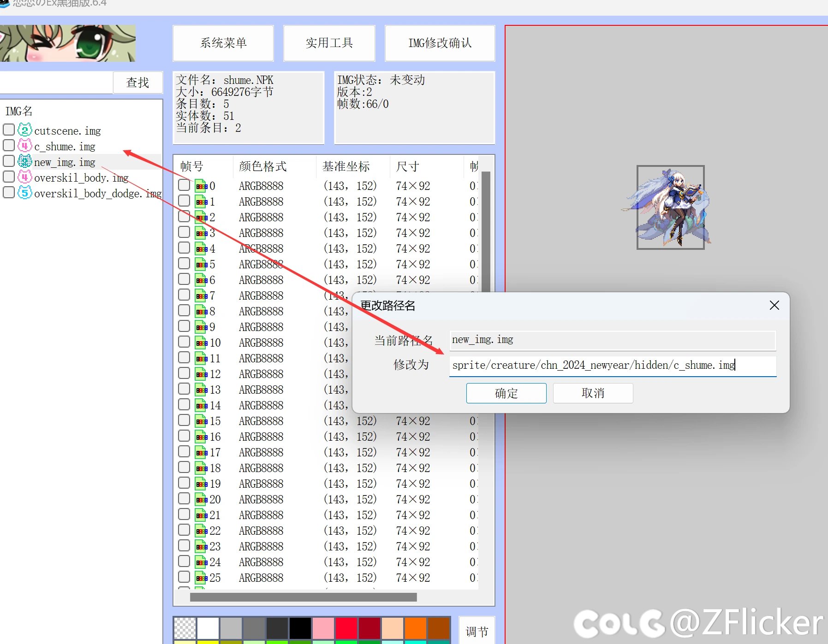Click the frame 12 image icon
Screen dimensions: 828x644
201,374
